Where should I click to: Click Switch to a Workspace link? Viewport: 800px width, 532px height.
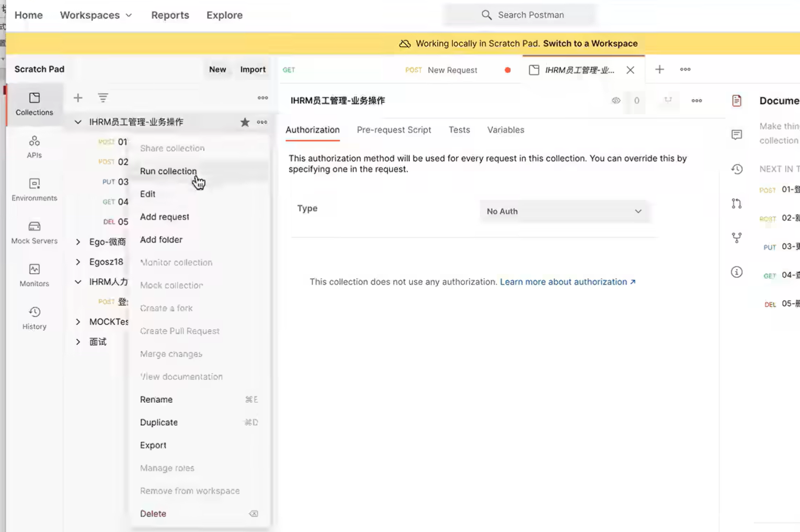tap(590, 44)
